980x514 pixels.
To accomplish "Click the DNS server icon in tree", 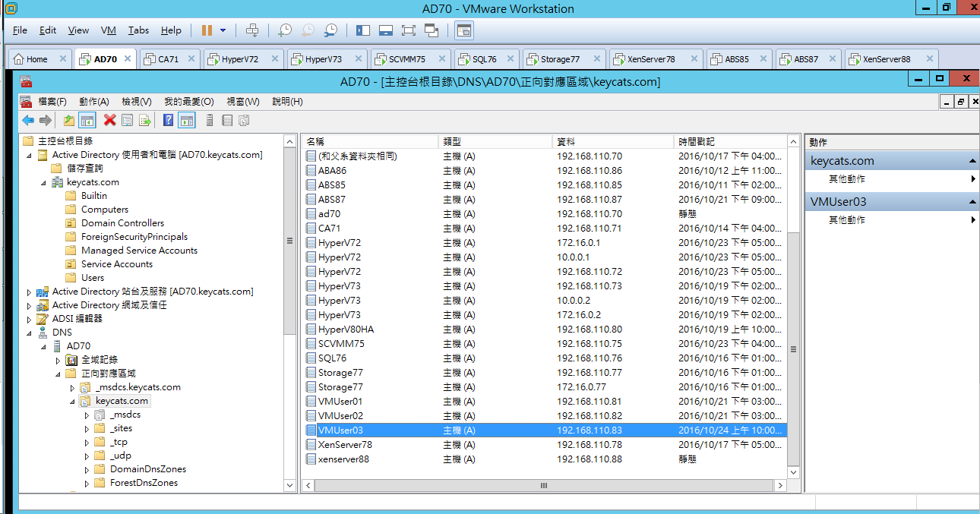I will [43, 332].
